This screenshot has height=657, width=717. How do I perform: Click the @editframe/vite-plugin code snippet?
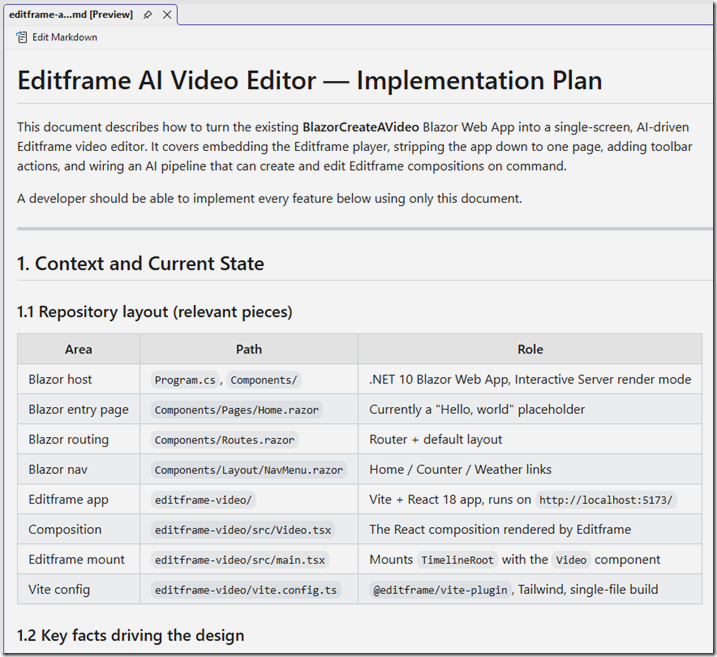(440, 590)
